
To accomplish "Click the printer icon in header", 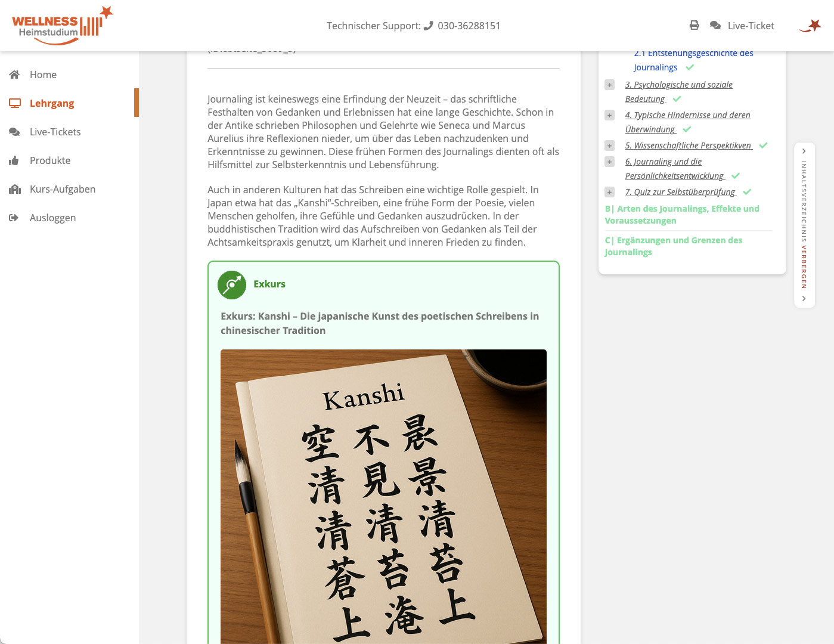I will pyautogui.click(x=694, y=26).
